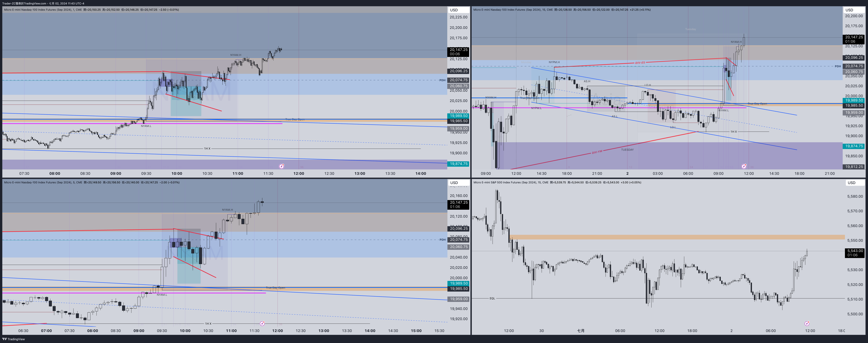Click the 20,096.25 price label in the 5-minute chart
The width and height of the screenshot is (868, 343).
click(458, 229)
